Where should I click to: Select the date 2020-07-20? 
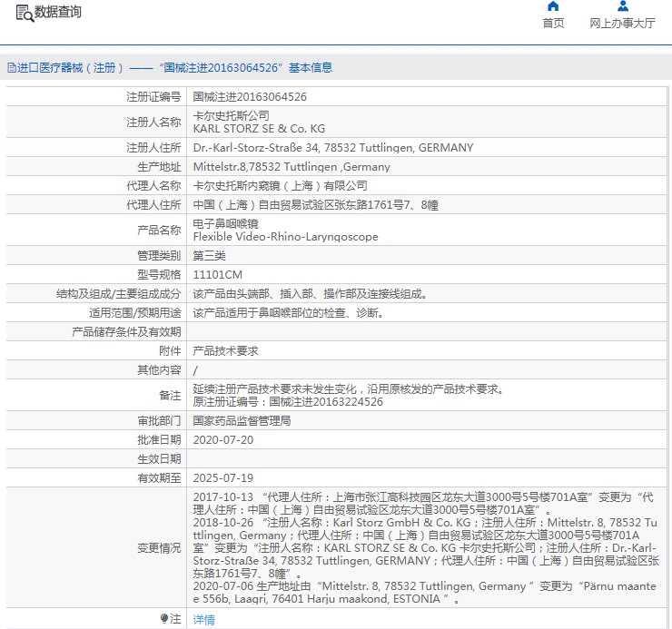(x=223, y=440)
